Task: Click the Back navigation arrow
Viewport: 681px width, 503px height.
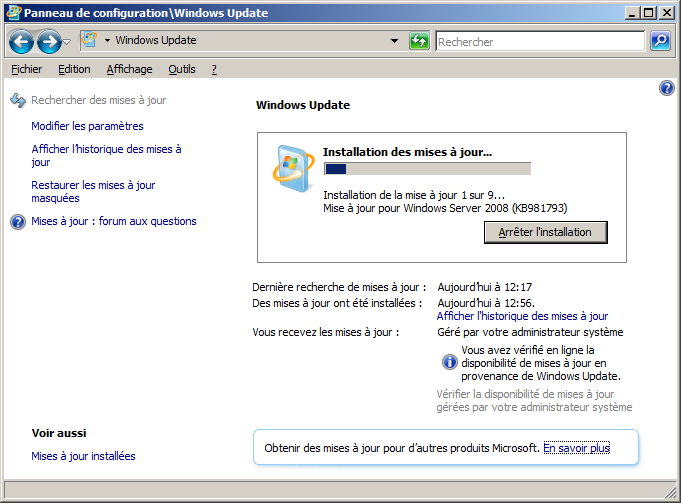Action: pyautogui.click(x=22, y=42)
